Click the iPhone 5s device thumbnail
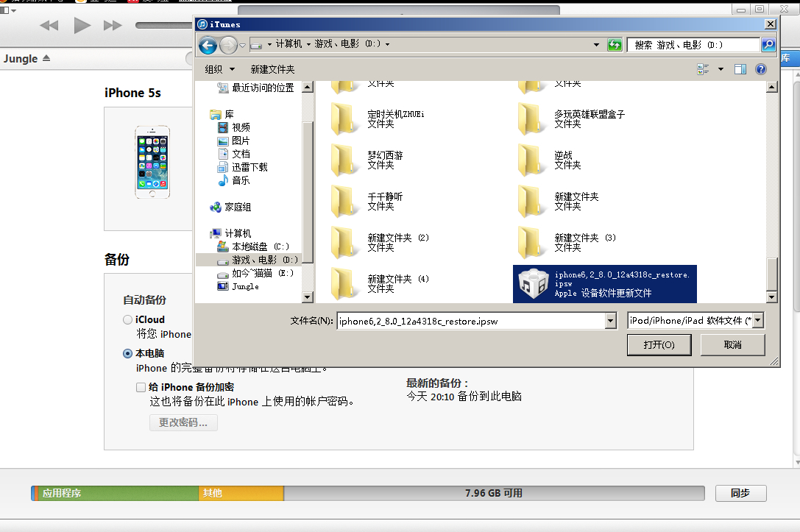The width and height of the screenshot is (800, 532). pos(152,162)
